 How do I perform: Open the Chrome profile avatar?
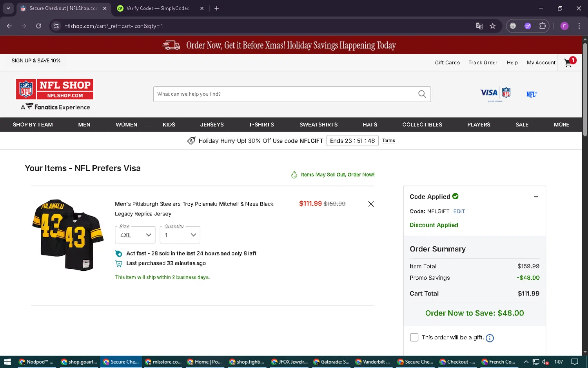tap(564, 26)
